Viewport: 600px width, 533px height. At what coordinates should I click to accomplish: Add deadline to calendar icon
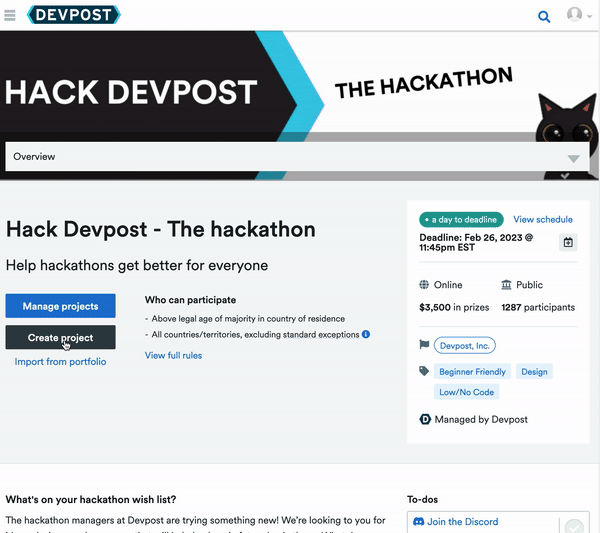click(568, 243)
